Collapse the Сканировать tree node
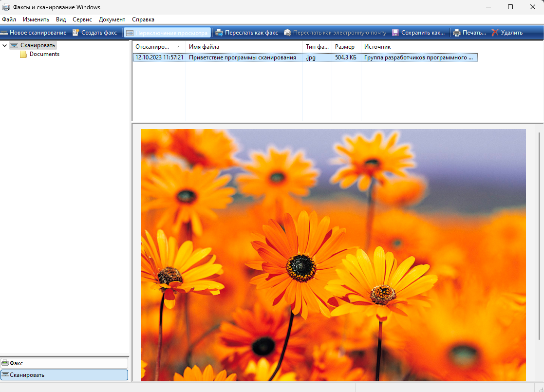 tap(4, 45)
